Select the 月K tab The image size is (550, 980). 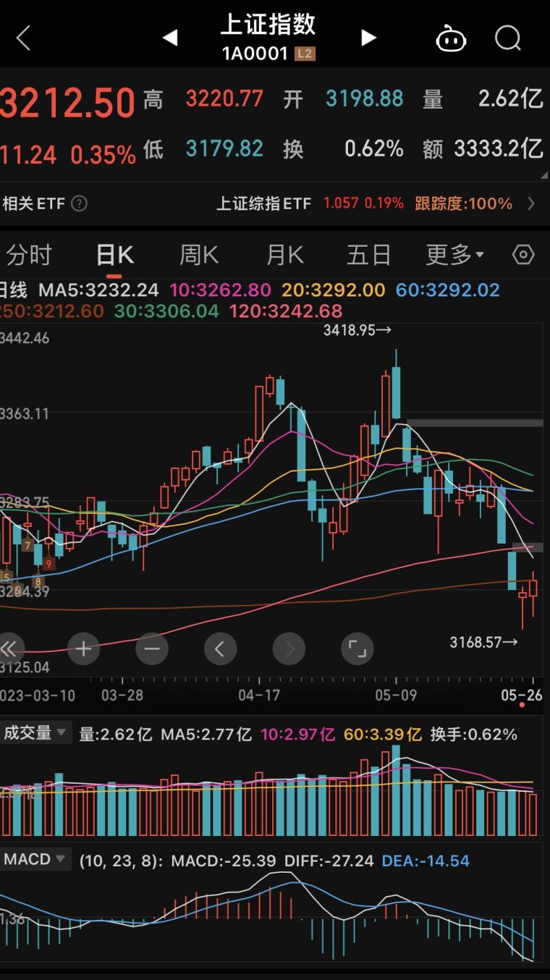click(284, 255)
